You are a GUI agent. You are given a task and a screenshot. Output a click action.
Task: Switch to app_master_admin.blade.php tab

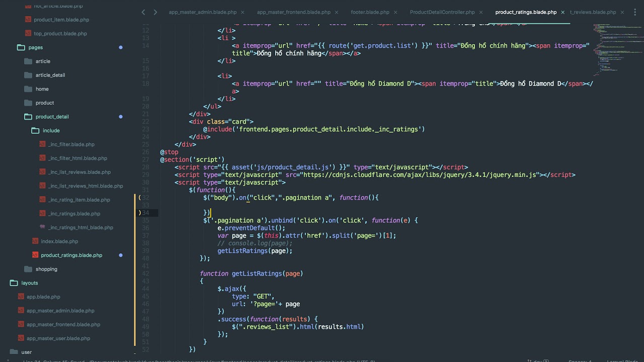(x=203, y=12)
